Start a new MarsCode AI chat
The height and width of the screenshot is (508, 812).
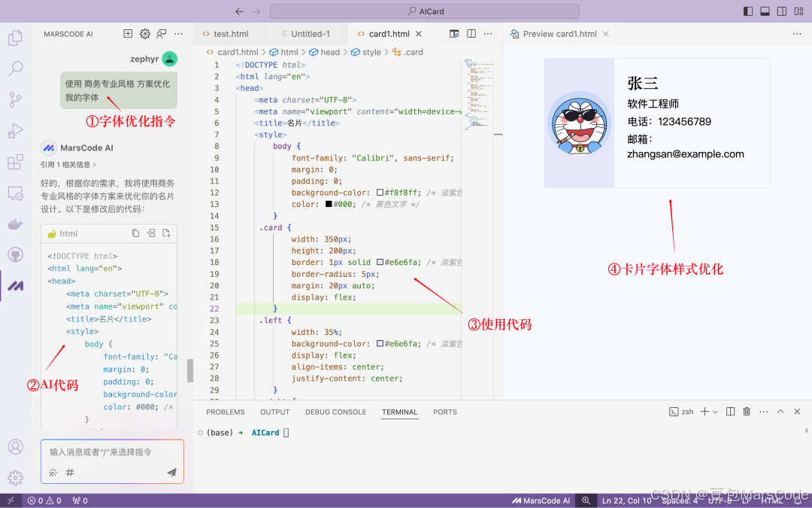point(128,34)
